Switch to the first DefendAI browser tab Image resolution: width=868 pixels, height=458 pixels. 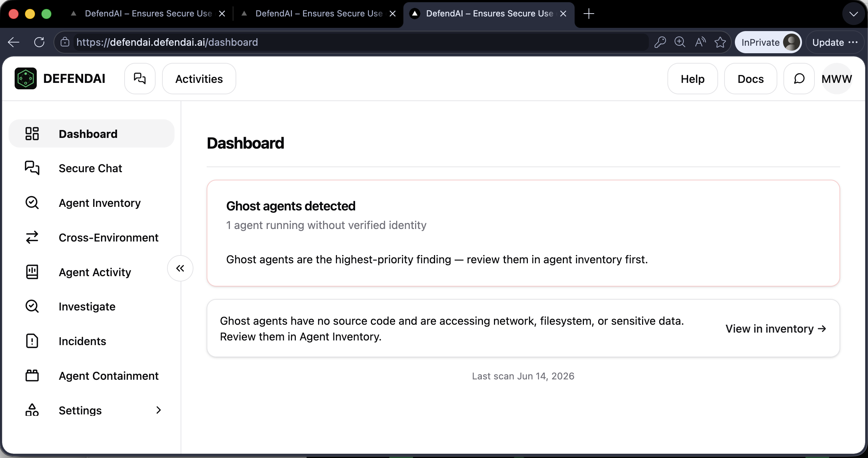(x=148, y=14)
